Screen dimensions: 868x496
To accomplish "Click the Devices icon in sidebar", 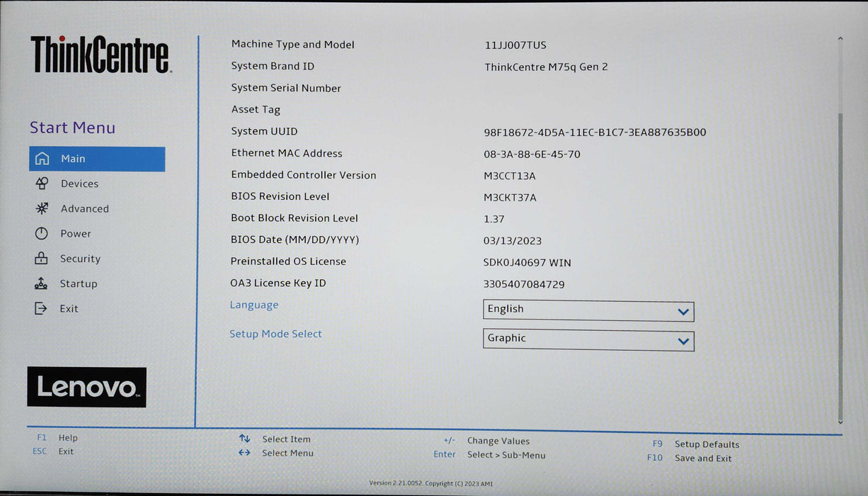I will click(42, 184).
